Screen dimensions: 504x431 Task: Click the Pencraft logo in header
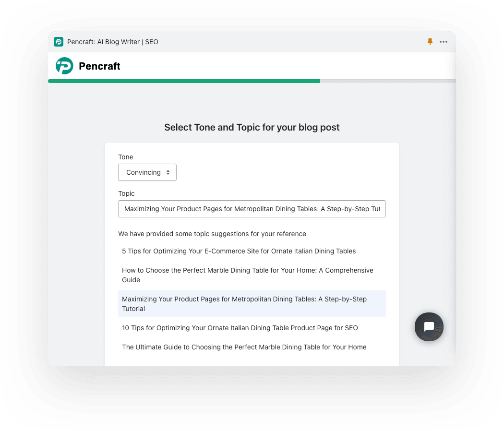pos(64,66)
